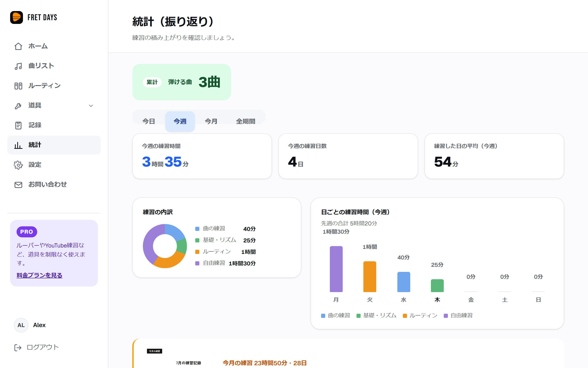Viewport: 588px width, 368px height.
Task: Select the 今週 period tab
Action: [180, 121]
